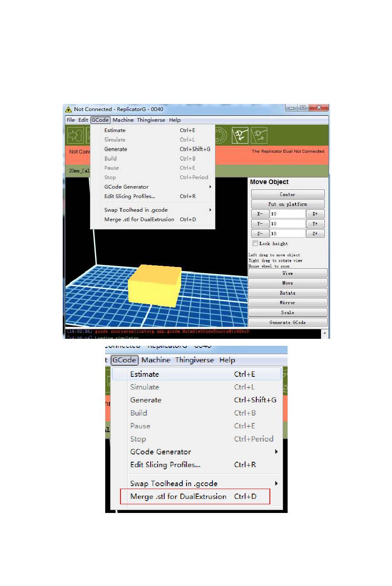392x586 pixels.
Task: Expand Swap Toolhead in .gcode in enlarged image
Action: 276,483
